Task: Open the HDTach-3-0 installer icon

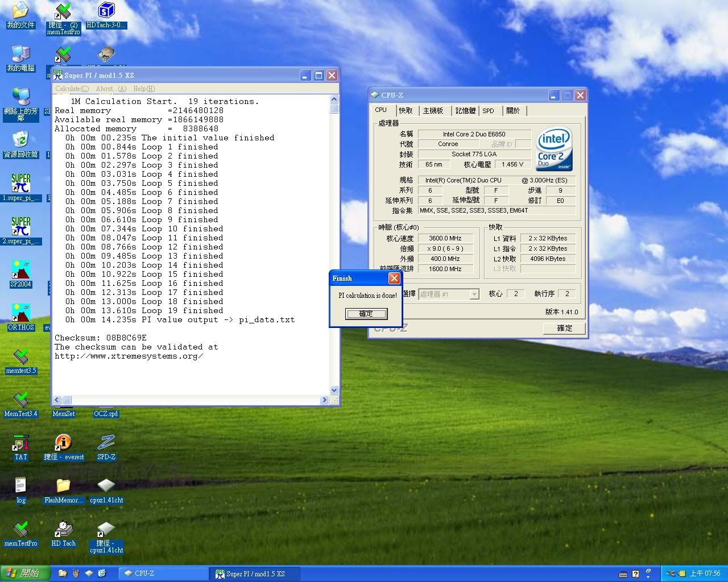Action: pyautogui.click(x=106, y=15)
